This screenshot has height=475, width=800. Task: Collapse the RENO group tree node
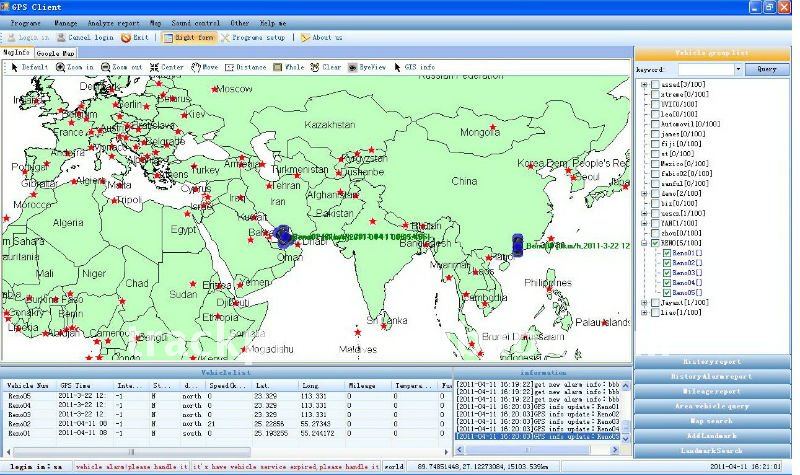click(x=645, y=243)
